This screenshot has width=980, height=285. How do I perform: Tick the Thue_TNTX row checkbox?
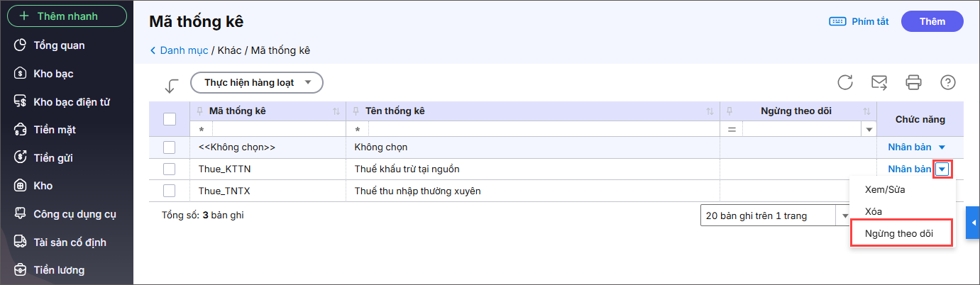coord(169,191)
